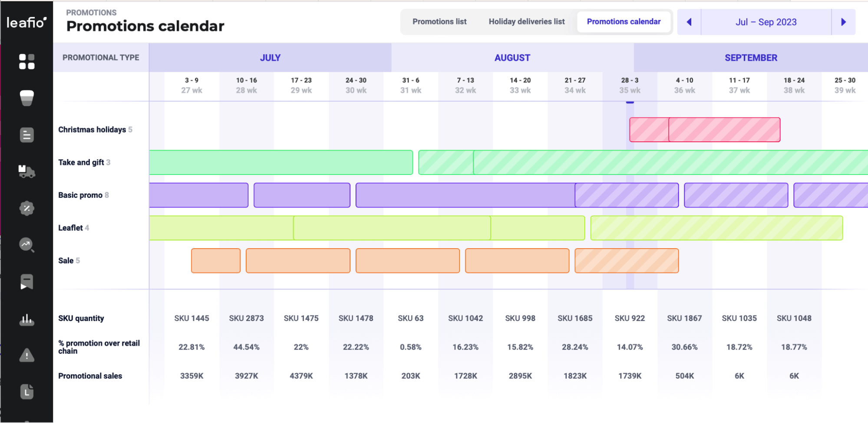The height and width of the screenshot is (423, 868).
Task: Go to next quarter with right arrow
Action: click(843, 22)
